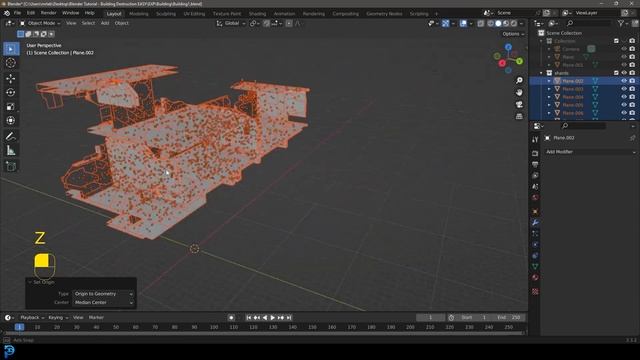Toggle visibility eye of shards collection
The height and width of the screenshot is (360, 640).
(x=624, y=73)
